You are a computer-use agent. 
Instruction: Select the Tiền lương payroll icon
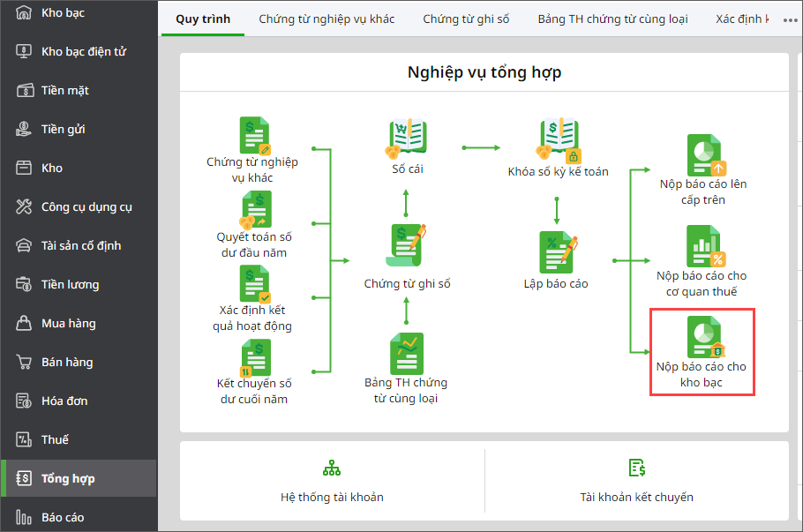(24, 284)
